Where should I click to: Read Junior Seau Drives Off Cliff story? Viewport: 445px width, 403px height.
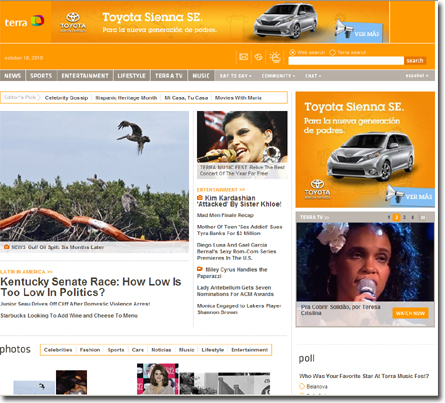(75, 304)
